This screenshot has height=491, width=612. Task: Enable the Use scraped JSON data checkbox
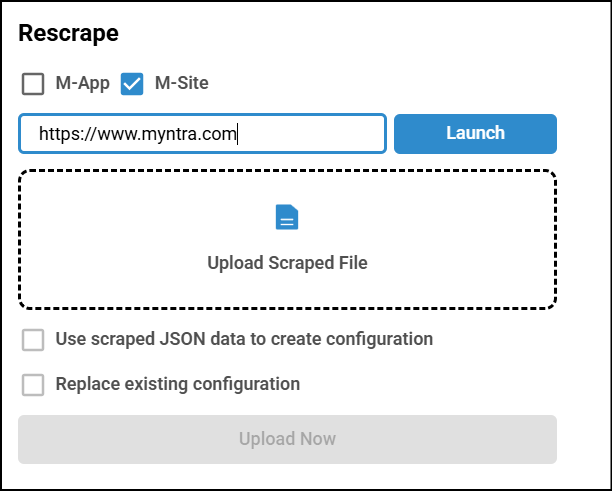tap(33, 340)
